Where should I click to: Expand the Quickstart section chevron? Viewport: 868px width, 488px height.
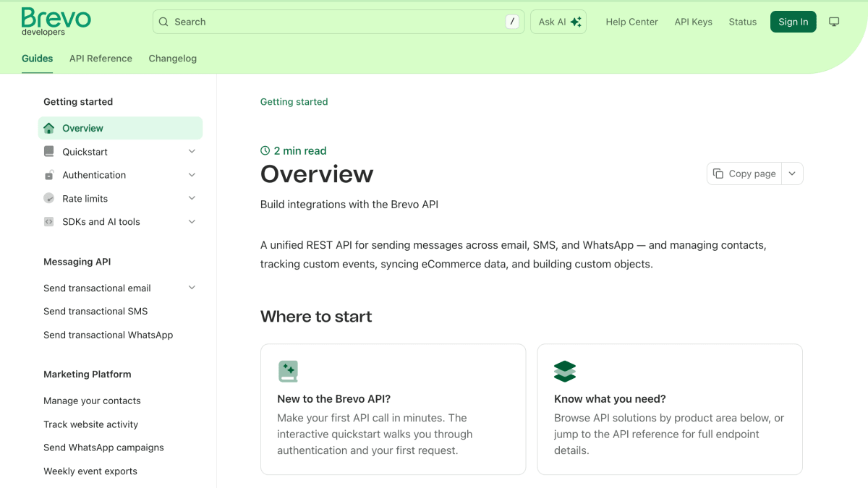tap(192, 151)
